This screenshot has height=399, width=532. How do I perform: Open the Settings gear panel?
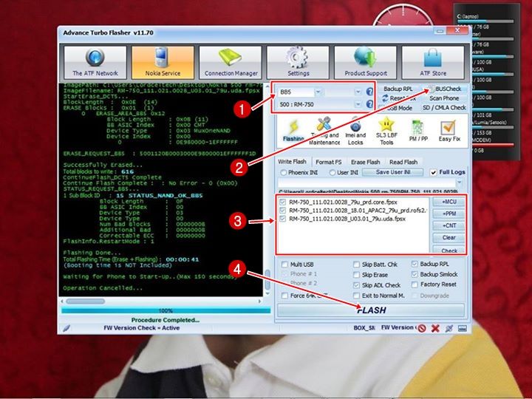pos(298,62)
